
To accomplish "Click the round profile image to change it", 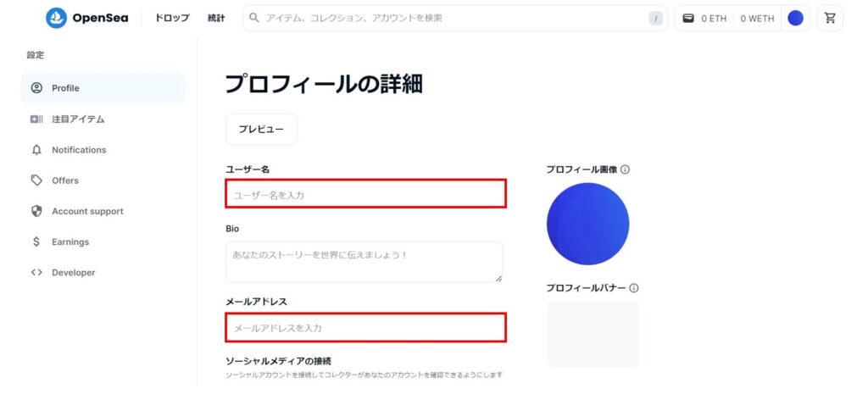I will pos(587,224).
